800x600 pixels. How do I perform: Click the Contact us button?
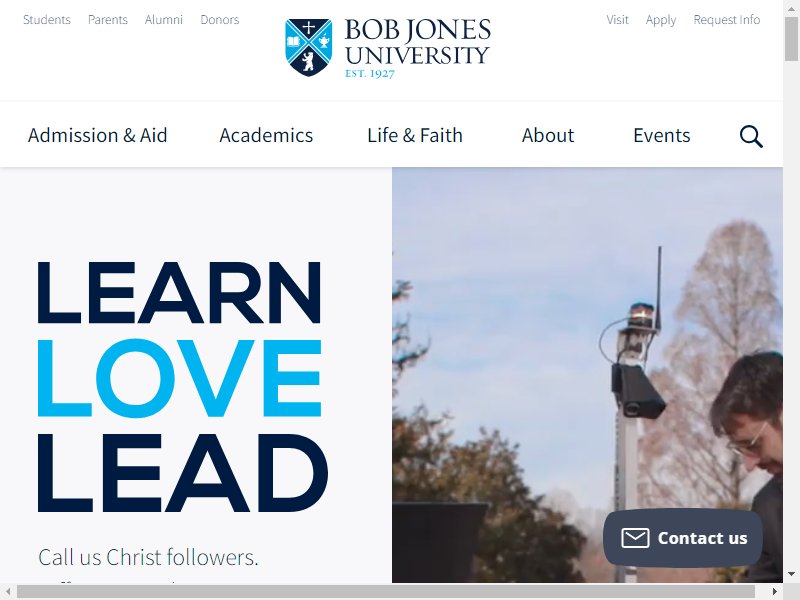pyautogui.click(x=683, y=538)
